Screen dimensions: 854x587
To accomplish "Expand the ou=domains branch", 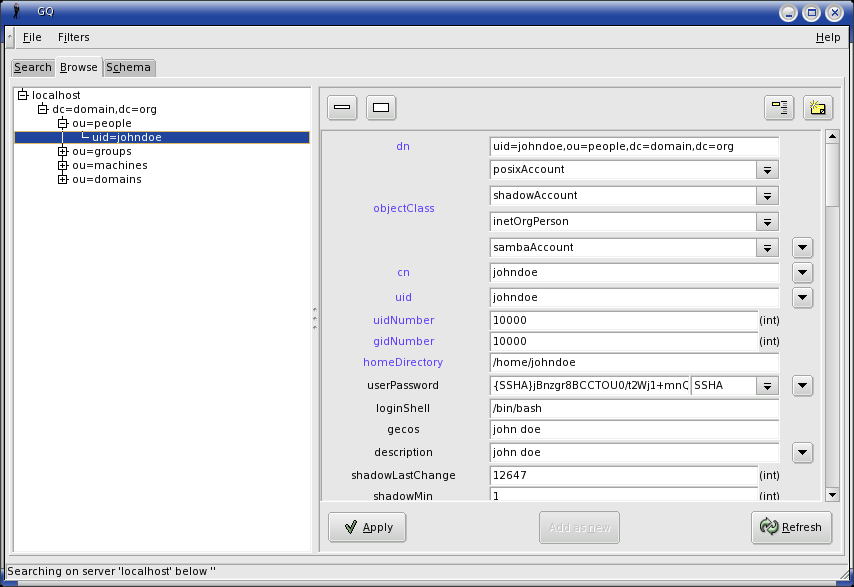I will tap(63, 179).
